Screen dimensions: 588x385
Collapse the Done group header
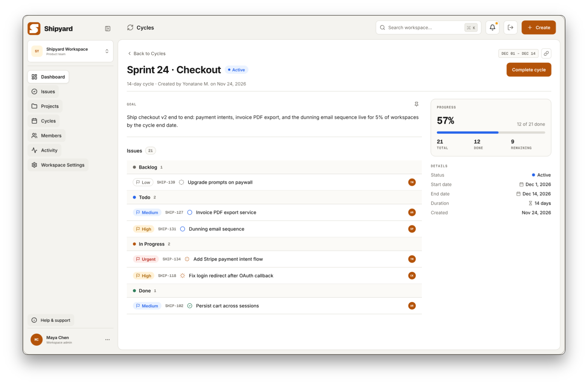[274, 291]
